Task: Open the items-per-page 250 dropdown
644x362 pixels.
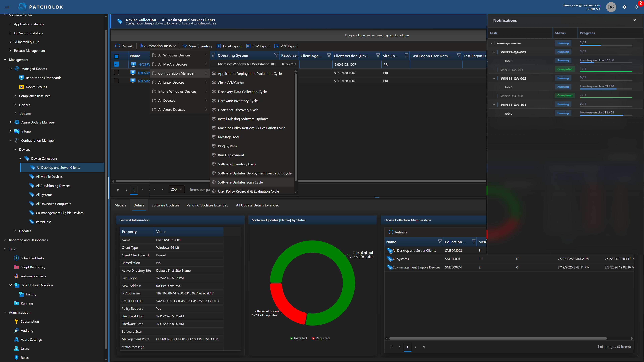Action: 176,189
